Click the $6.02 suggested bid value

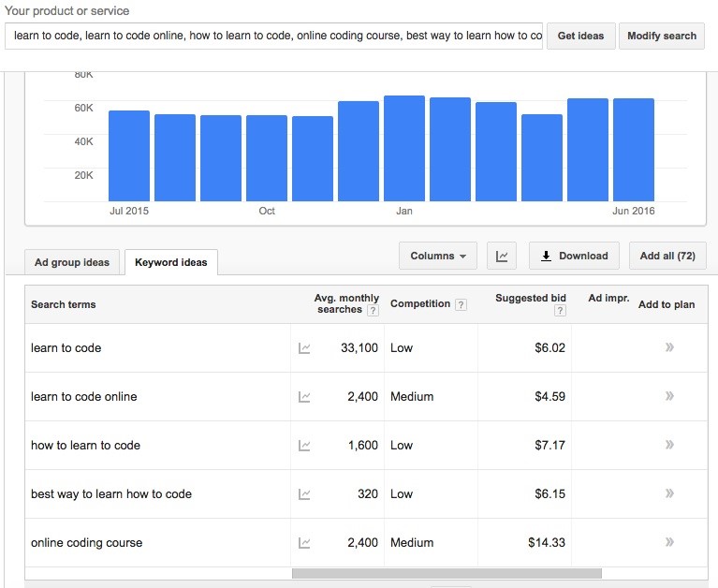point(549,348)
